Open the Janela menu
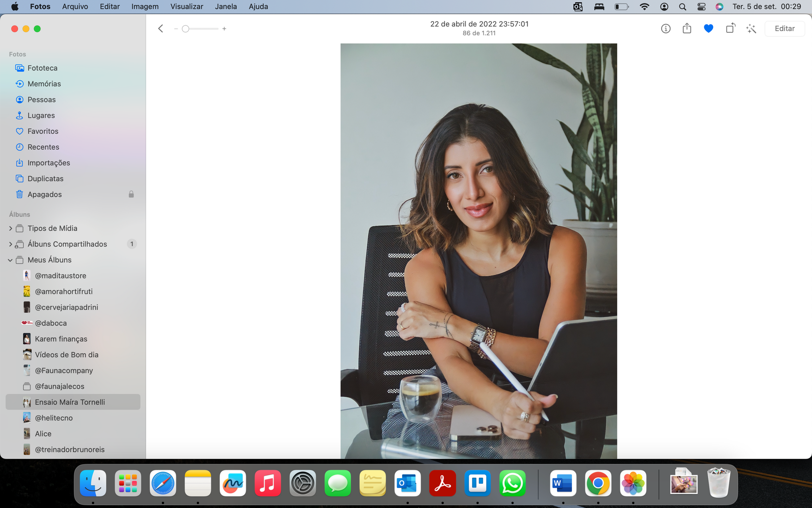The height and width of the screenshot is (508, 812). click(226, 6)
